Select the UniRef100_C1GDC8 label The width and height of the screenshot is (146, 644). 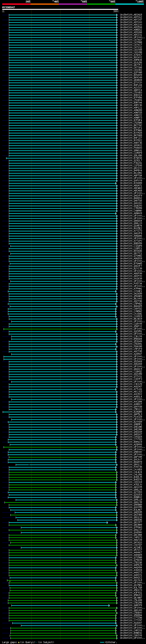(131, 316)
